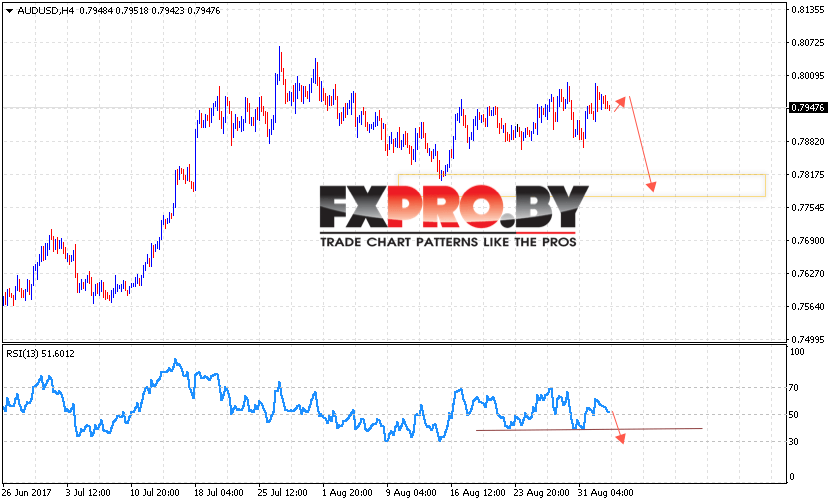The width and height of the screenshot is (829, 504).
Task: Select the OHLC values 0.79484 0.79518 0.79423 0.79476
Action: click(x=150, y=11)
